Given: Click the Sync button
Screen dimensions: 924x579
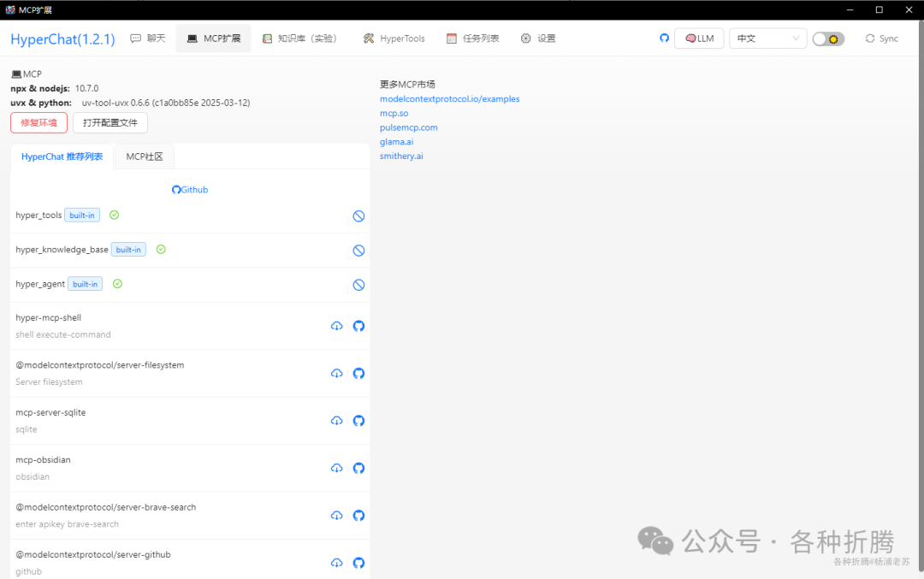Looking at the screenshot, I should point(881,38).
